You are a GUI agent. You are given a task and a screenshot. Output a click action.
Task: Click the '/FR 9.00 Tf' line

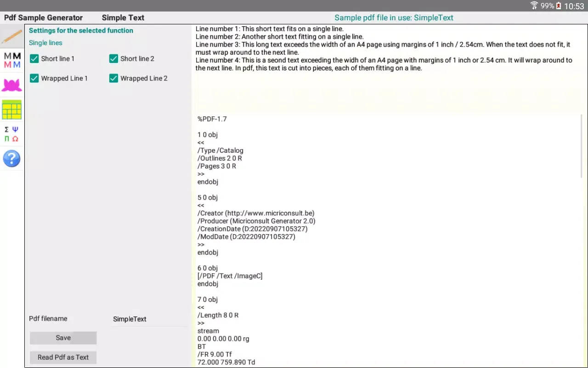click(215, 354)
